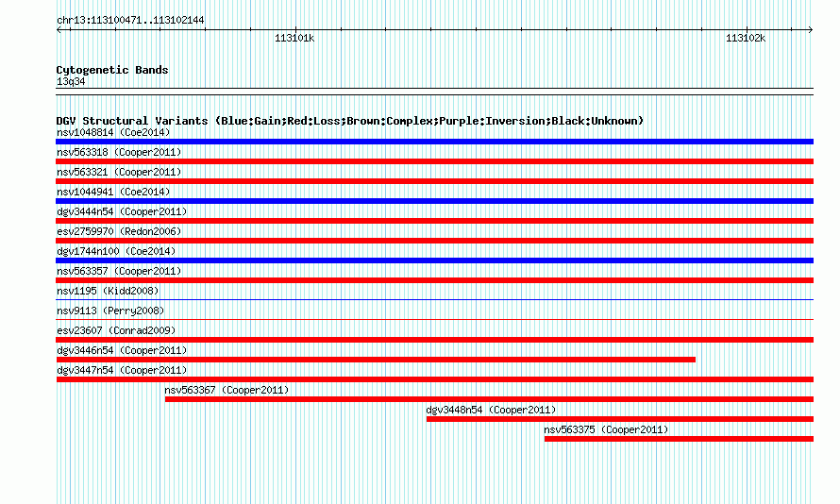Click the nsv563367 (Cooper2011) label
Viewport: 840px width, 504px height.
coord(227,390)
